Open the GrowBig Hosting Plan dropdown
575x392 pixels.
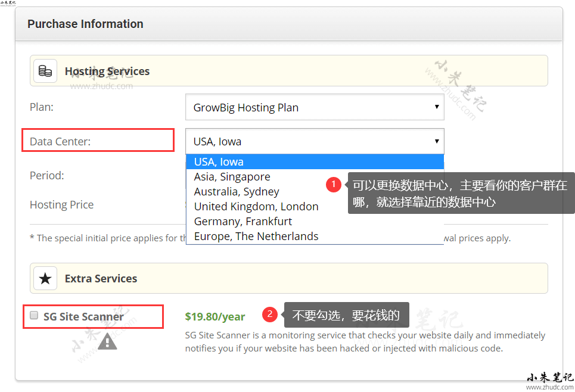(315, 108)
